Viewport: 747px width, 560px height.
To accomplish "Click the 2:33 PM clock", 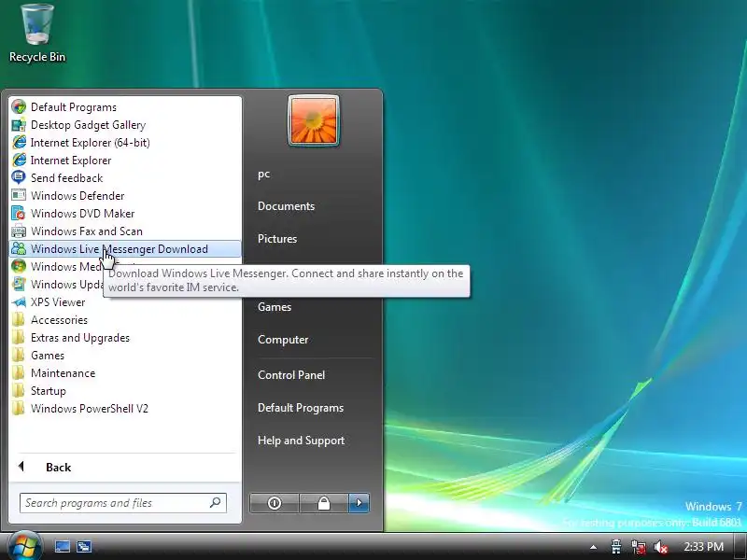I will (704, 546).
